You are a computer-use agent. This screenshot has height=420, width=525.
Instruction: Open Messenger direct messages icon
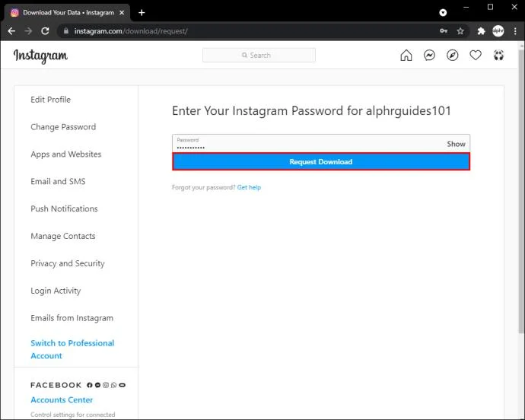[429, 56]
